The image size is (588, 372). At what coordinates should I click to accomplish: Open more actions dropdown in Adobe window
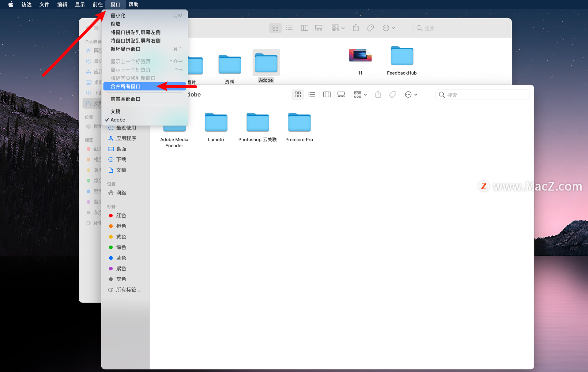(411, 94)
